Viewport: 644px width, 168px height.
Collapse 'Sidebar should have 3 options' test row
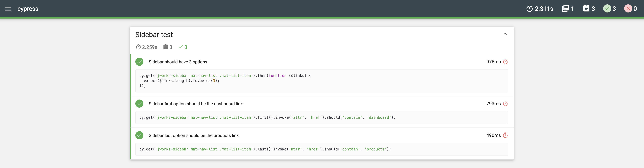point(322,62)
